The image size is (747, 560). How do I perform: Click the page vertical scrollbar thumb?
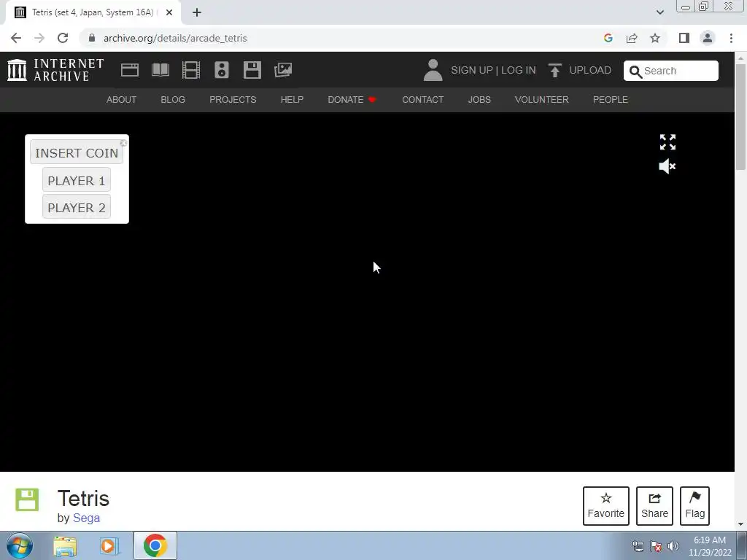coord(740,116)
